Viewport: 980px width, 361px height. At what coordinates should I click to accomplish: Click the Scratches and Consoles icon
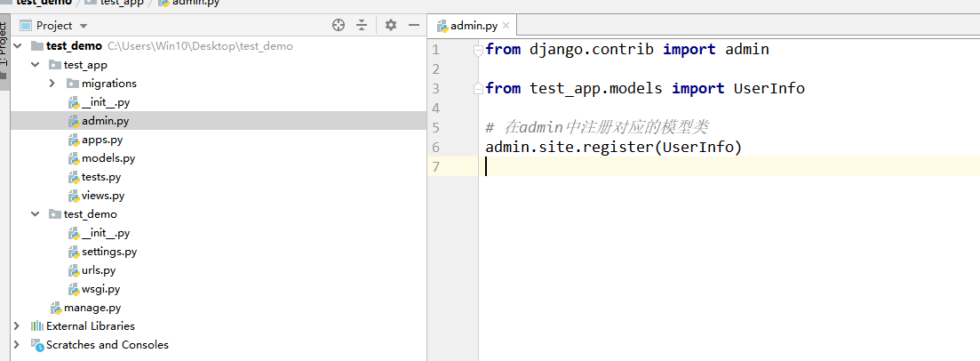(37, 345)
